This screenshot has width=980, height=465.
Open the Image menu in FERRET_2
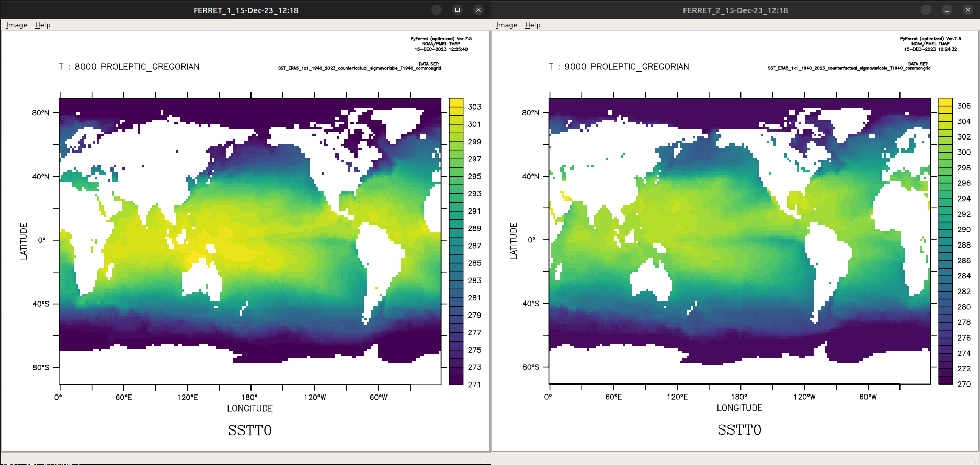pyautogui.click(x=506, y=25)
